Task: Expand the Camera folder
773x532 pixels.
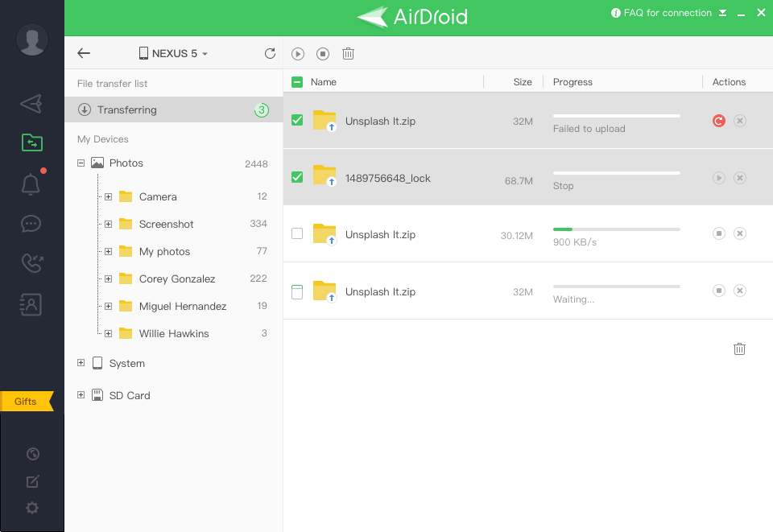Action: tap(109, 197)
